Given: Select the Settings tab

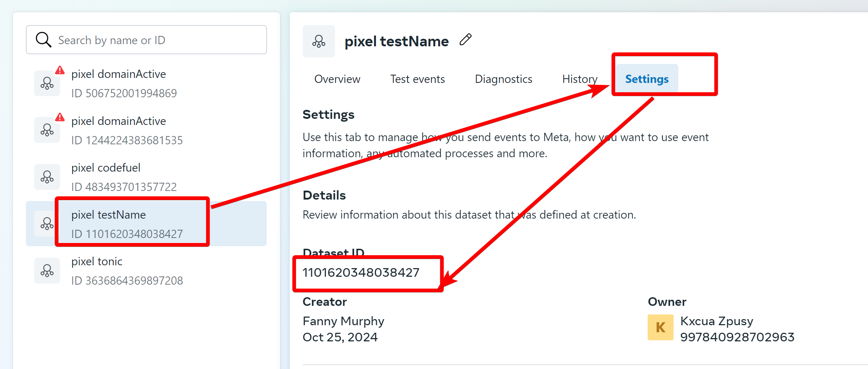Looking at the screenshot, I should pos(647,79).
